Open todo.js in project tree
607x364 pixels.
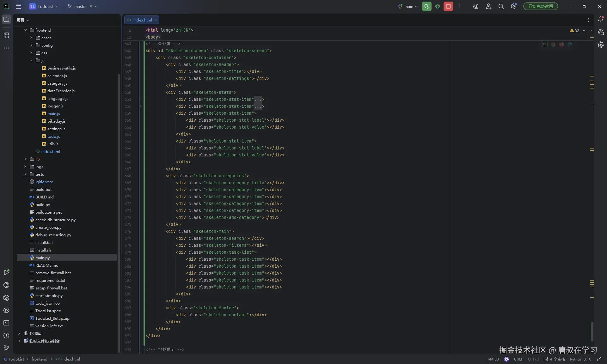click(53, 136)
